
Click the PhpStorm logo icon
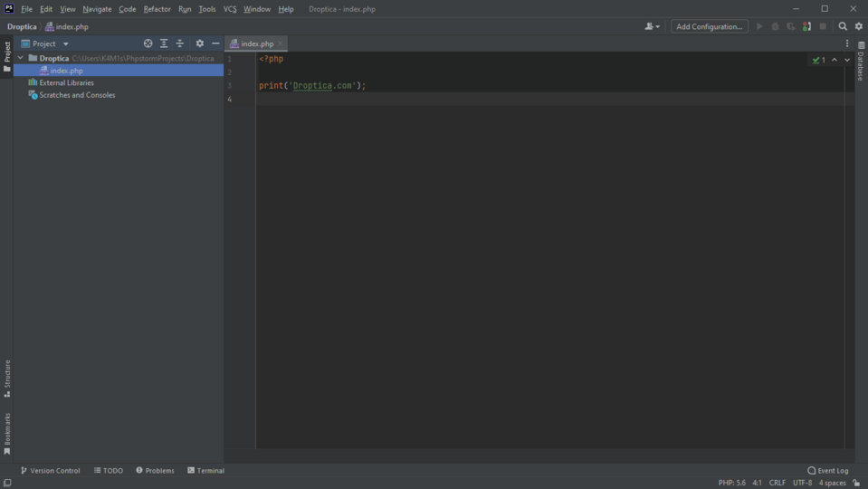pos(9,8)
